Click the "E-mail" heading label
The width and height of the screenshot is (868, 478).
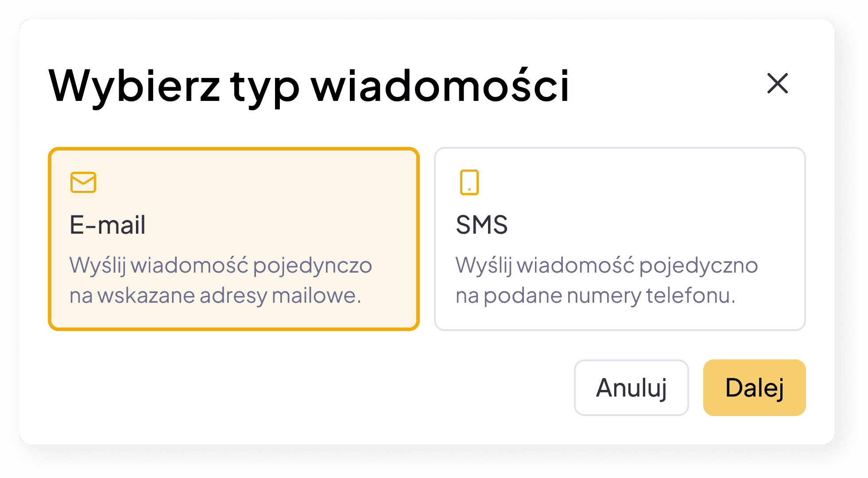pos(108,225)
